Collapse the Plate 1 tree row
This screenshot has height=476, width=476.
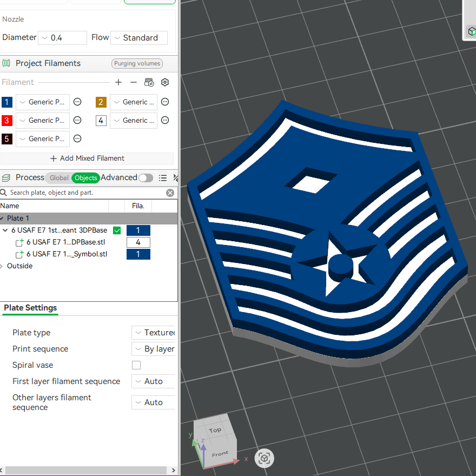pyautogui.click(x=2, y=219)
